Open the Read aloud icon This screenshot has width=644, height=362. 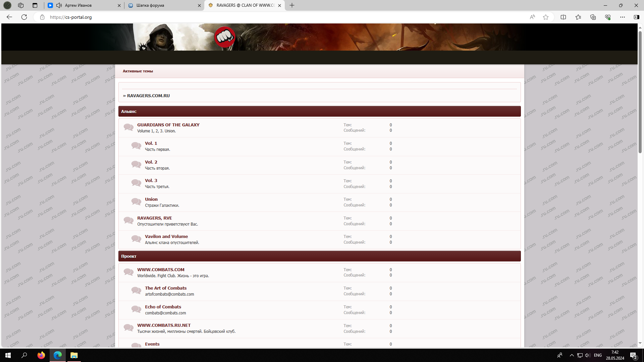532,17
